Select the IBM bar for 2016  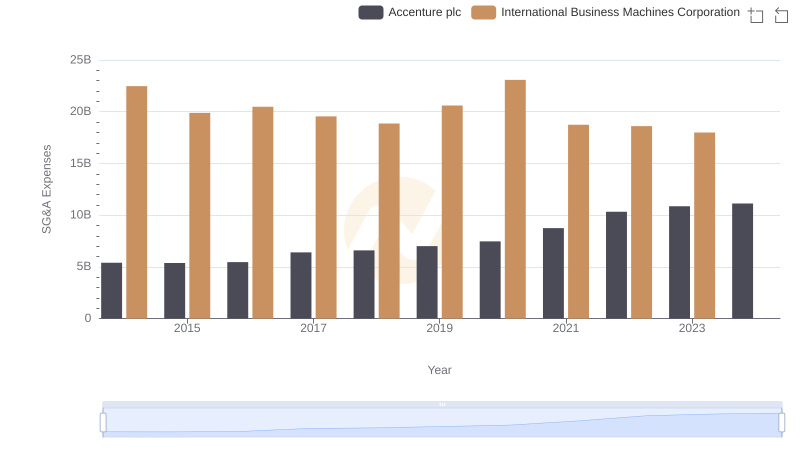click(x=263, y=213)
